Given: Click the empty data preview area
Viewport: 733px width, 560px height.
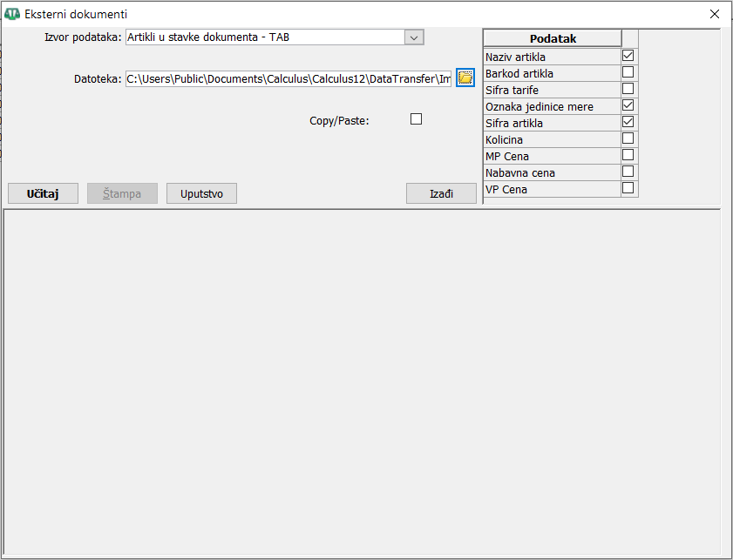Looking at the screenshot, I should (362, 383).
